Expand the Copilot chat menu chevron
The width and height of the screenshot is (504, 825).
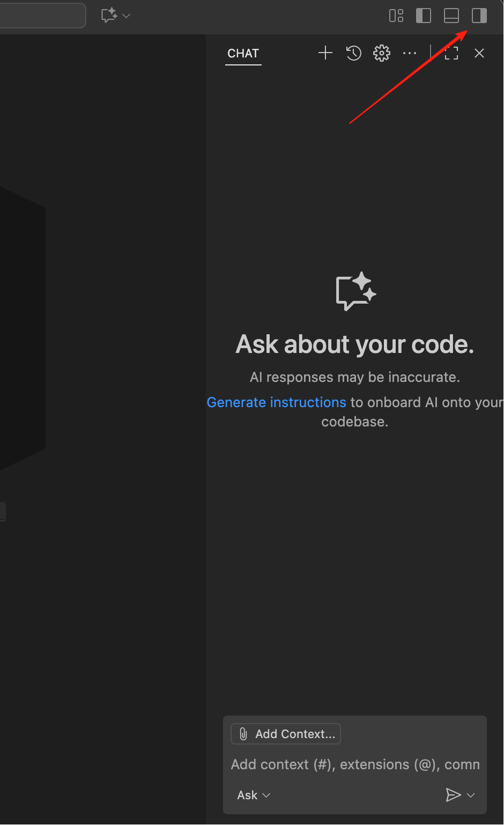(x=127, y=16)
